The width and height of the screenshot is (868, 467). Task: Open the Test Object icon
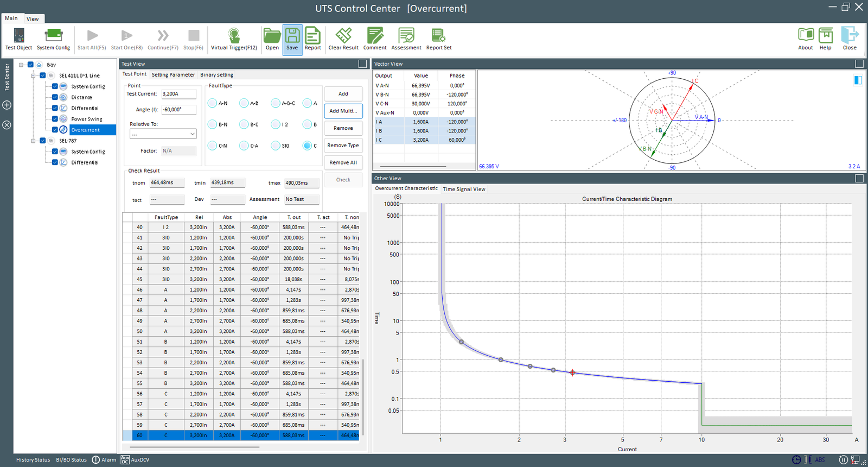tap(18, 36)
